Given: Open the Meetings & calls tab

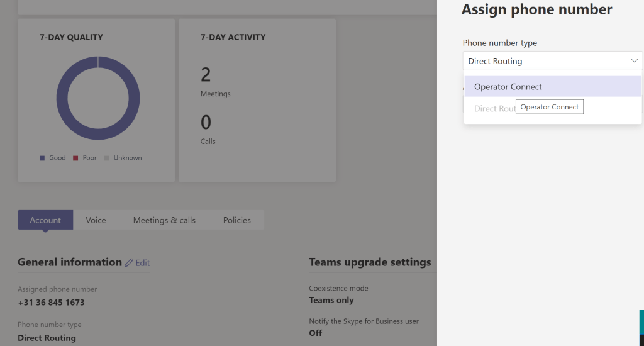Looking at the screenshot, I should click(x=164, y=220).
